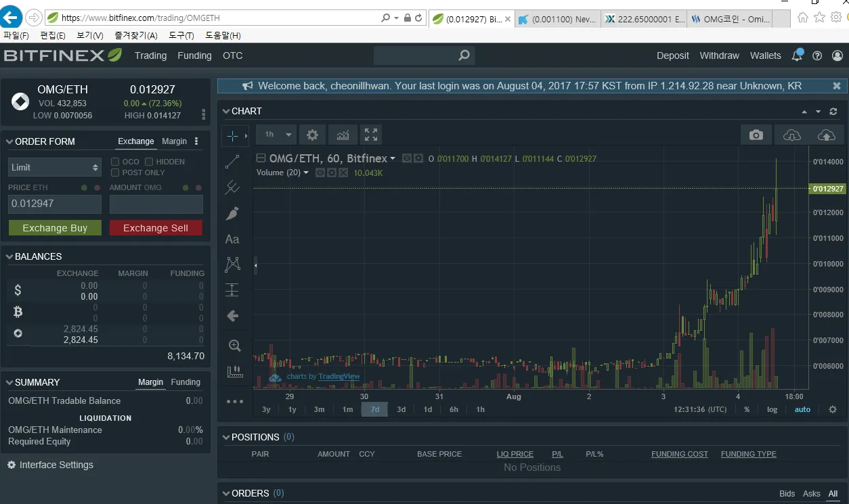
Task: Collapse the POSITIONS panel
Action: 226,437
